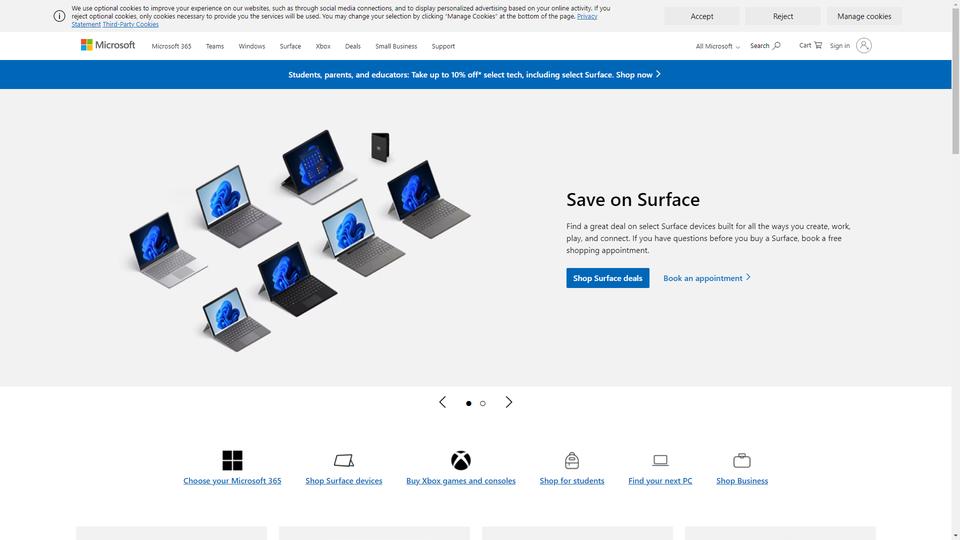This screenshot has width=960, height=540.
Task: Click the cookie notice info icon
Action: [59, 17]
